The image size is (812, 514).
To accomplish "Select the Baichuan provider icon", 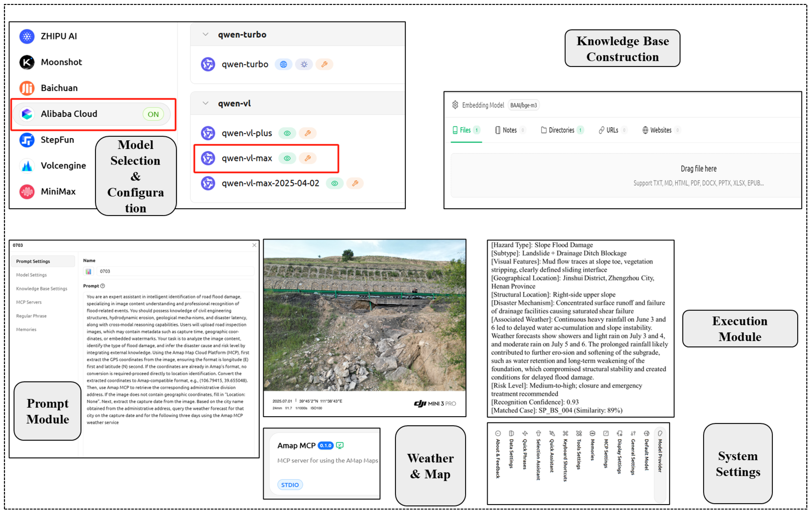I will click(27, 88).
